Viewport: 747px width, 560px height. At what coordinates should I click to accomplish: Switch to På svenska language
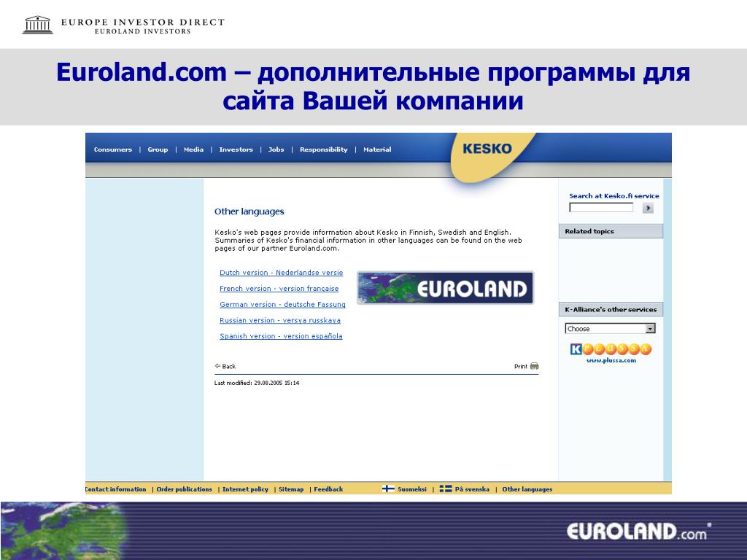click(472, 489)
